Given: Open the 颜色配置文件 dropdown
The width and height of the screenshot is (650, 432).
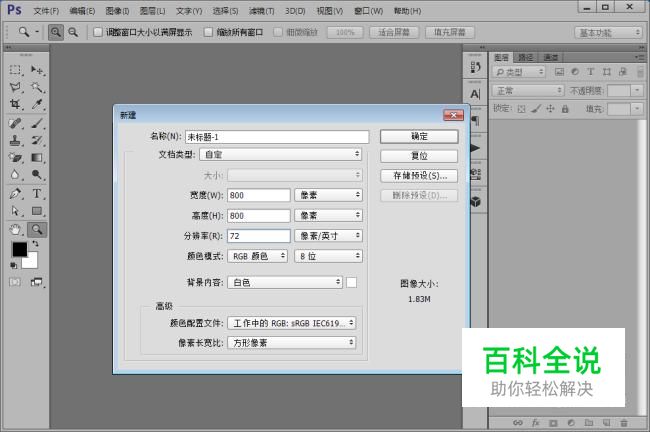Looking at the screenshot, I should [291, 323].
